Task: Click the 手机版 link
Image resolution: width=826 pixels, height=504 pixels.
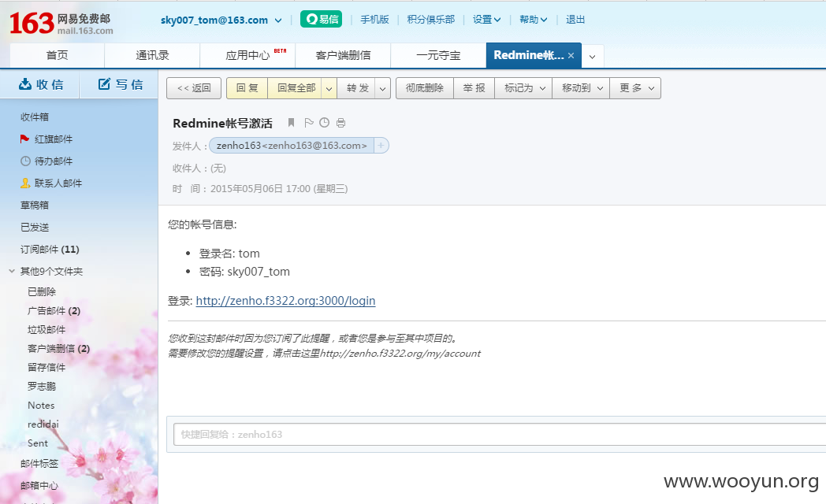Action: (x=374, y=20)
